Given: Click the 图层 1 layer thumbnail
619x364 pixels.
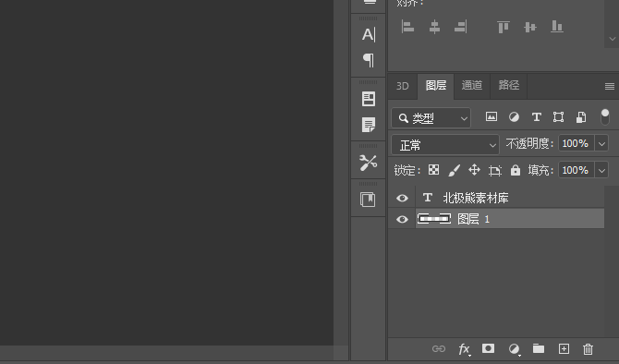Looking at the screenshot, I should point(434,219).
